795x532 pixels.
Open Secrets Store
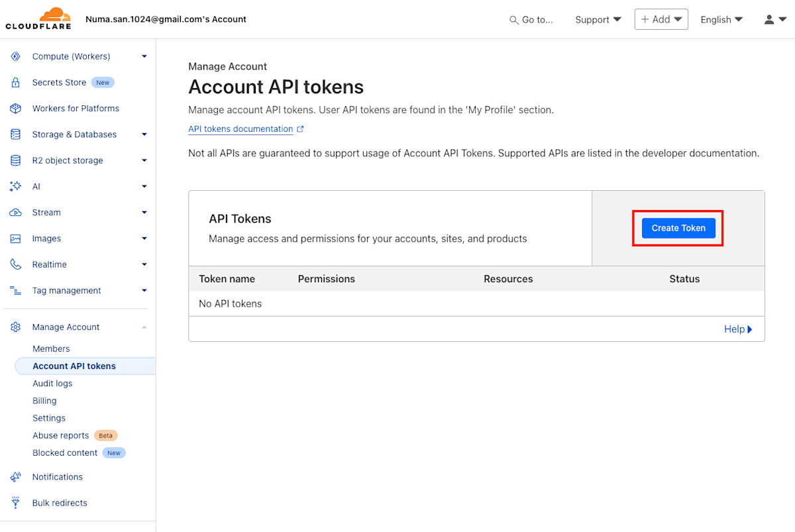59,82
